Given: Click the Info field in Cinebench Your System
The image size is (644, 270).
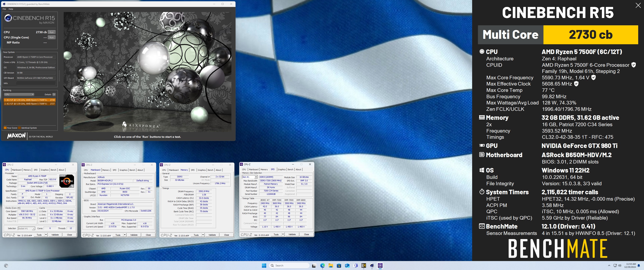Looking at the screenshot, I should (36, 83).
